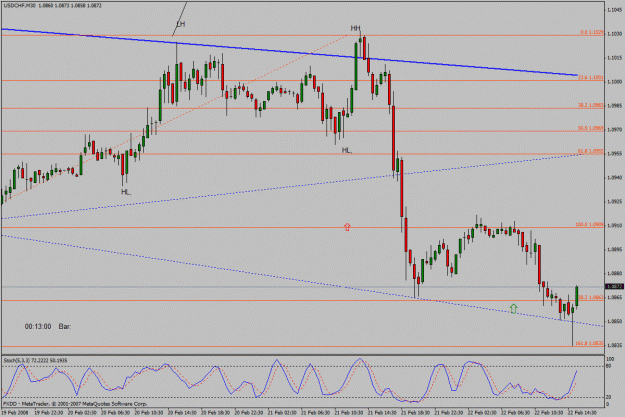Click the 'HL' label under the 20 Feb low
Viewport: 625px width, 417px height.
coord(126,192)
